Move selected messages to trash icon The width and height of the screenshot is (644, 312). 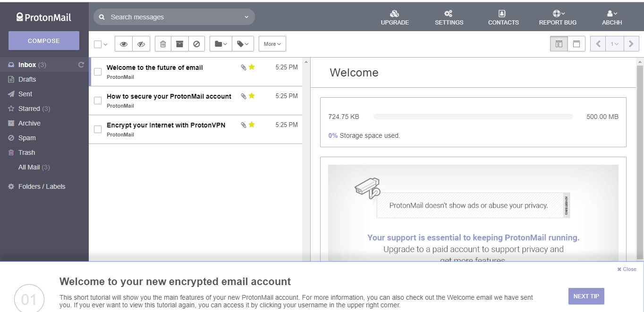pos(163,44)
